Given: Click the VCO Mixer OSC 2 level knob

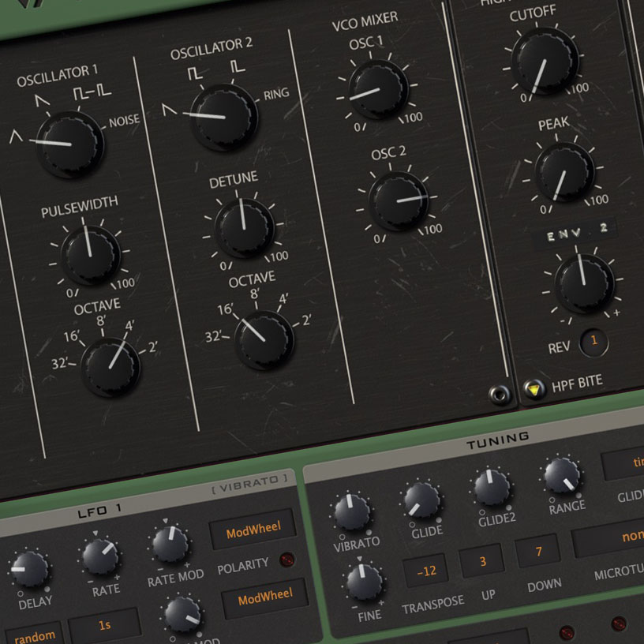Looking at the screenshot, I should click(x=399, y=200).
